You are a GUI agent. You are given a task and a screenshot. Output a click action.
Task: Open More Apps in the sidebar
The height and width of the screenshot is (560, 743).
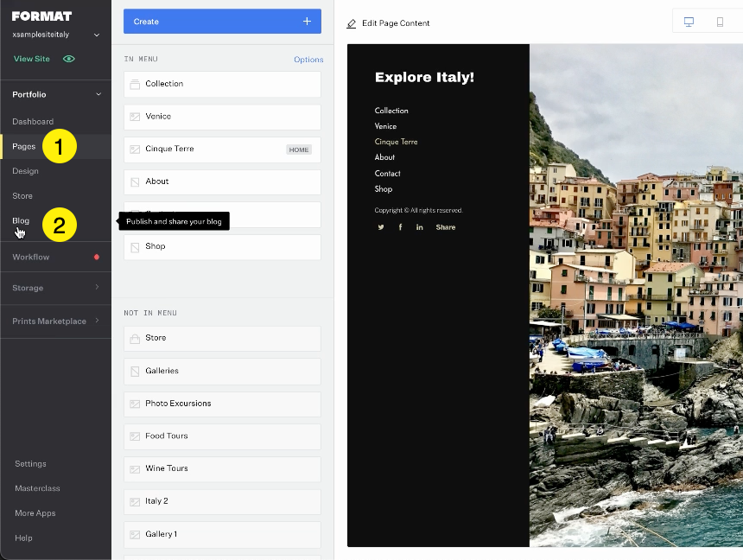pos(35,513)
